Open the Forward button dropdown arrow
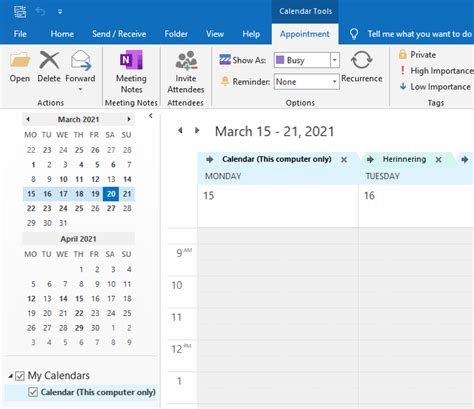The image size is (474, 409). point(80,89)
